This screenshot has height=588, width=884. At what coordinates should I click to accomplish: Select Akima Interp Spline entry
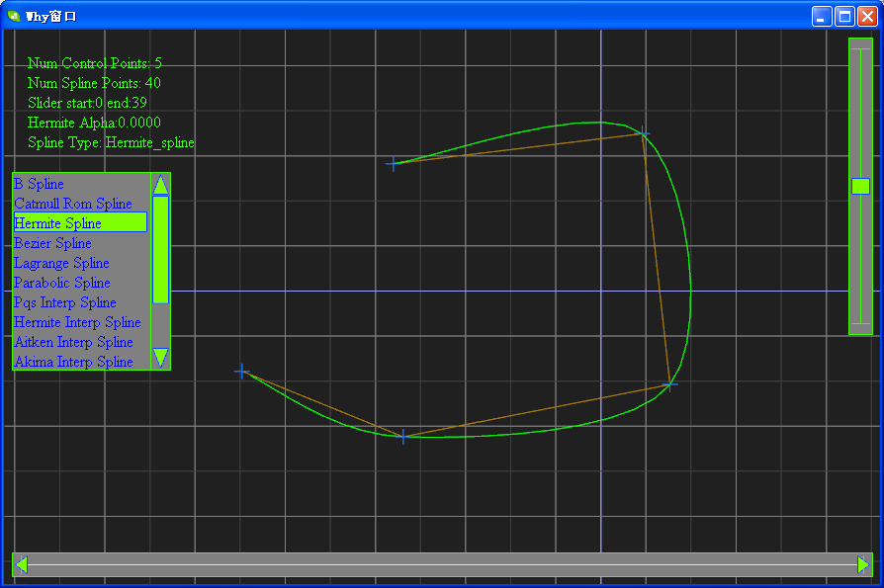coord(73,362)
